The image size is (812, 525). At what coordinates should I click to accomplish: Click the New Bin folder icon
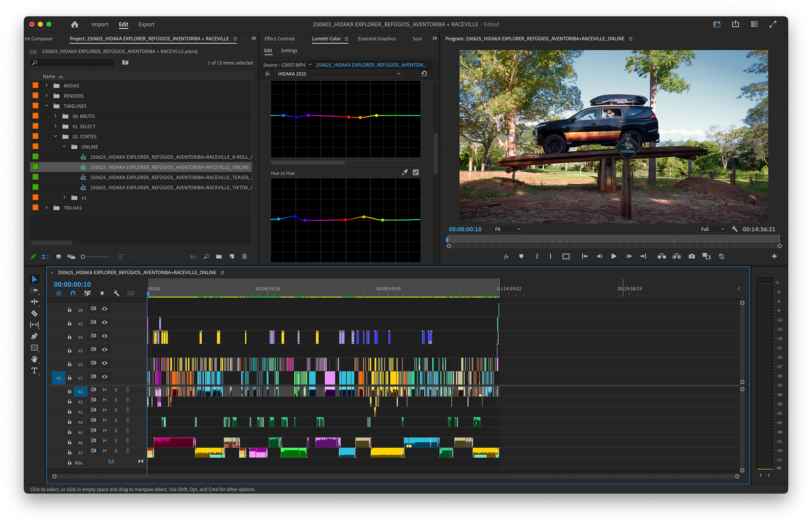point(219,257)
